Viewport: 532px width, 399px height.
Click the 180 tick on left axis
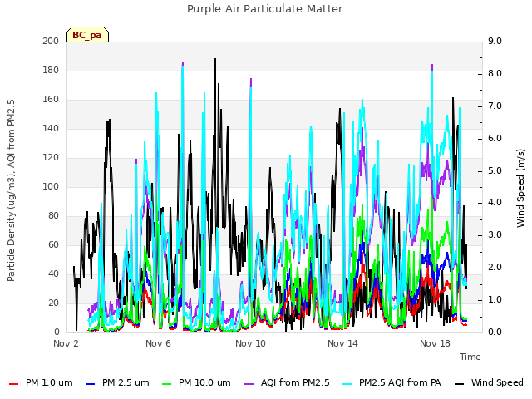[x=51, y=70]
